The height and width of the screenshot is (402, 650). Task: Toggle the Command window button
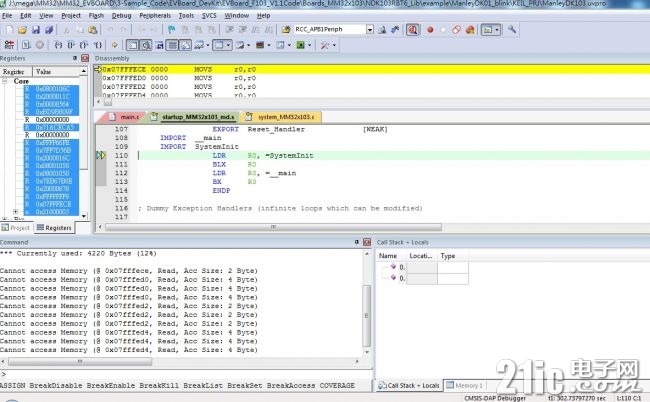[133, 45]
